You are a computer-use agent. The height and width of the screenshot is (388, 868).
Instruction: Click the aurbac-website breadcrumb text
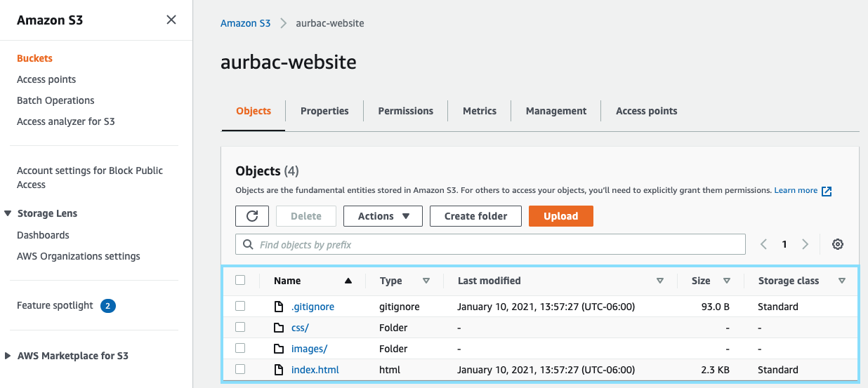pos(330,23)
